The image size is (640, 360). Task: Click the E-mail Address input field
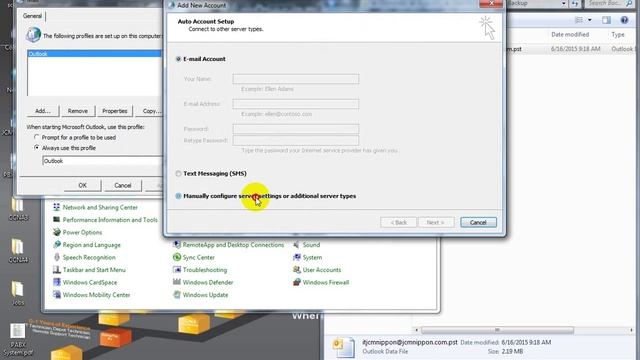click(x=296, y=104)
